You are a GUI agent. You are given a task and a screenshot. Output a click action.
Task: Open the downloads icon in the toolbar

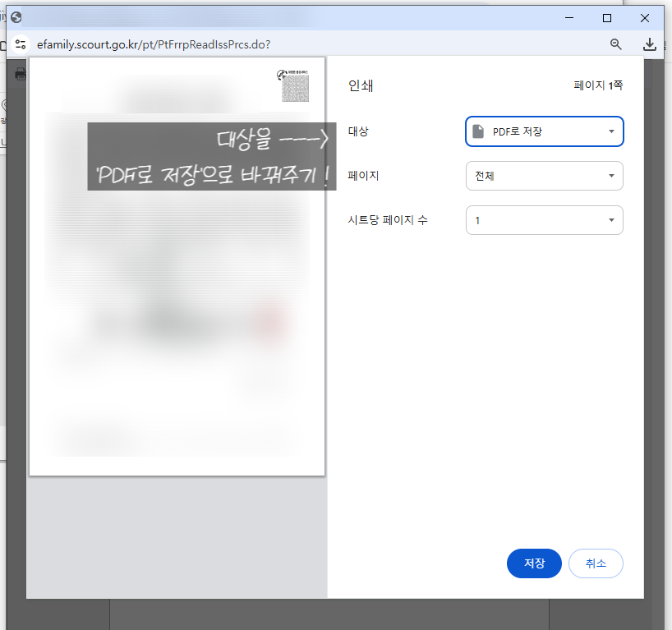coord(649,44)
